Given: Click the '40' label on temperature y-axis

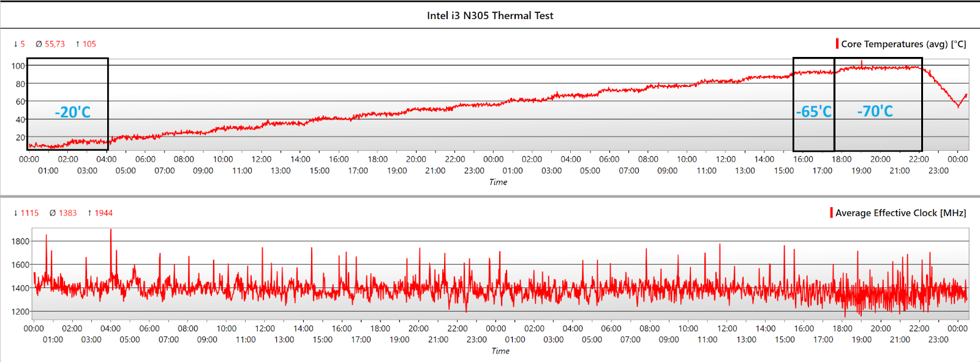Looking at the screenshot, I should pos(21,119).
